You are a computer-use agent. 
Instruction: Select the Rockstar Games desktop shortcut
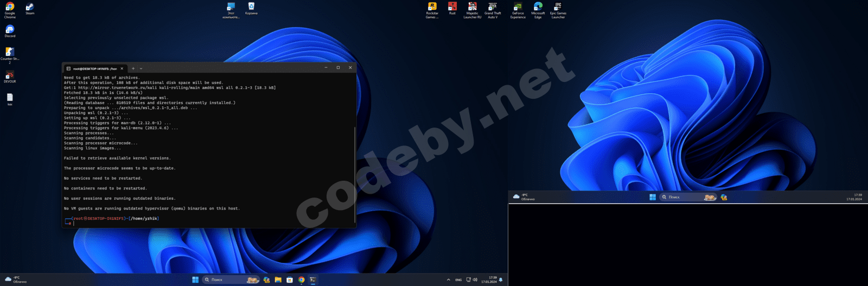click(x=432, y=10)
